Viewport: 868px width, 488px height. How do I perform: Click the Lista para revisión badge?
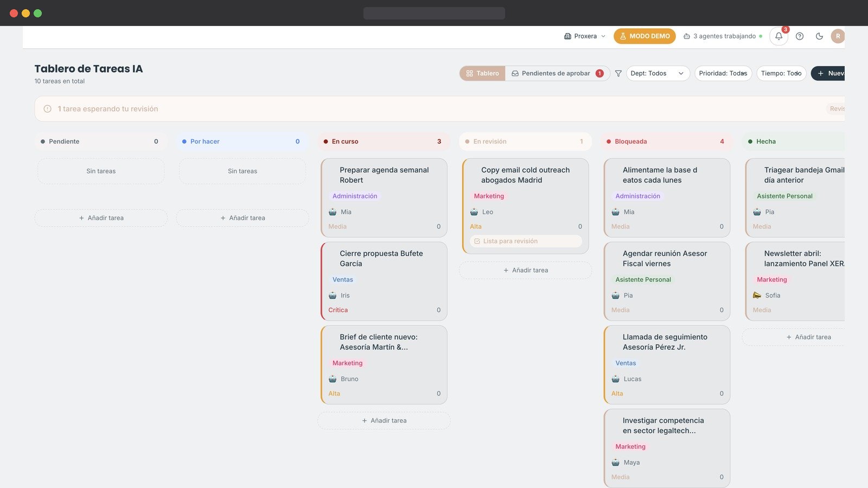(x=526, y=241)
